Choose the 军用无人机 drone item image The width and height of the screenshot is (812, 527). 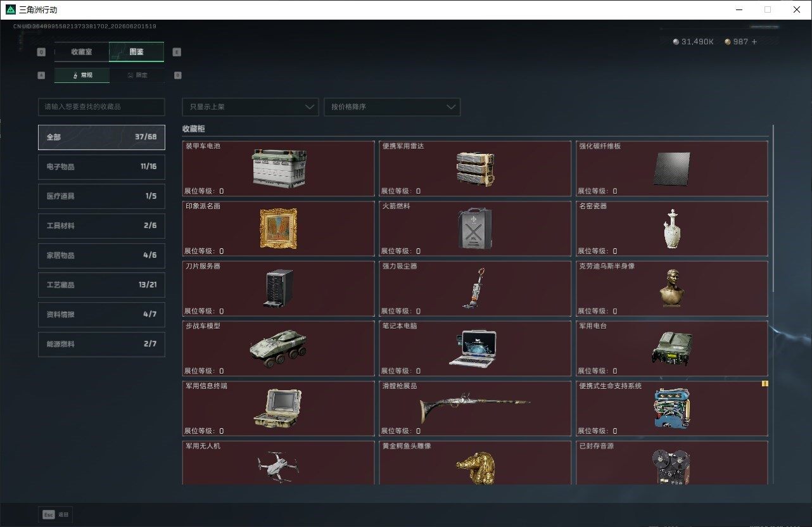(278, 467)
